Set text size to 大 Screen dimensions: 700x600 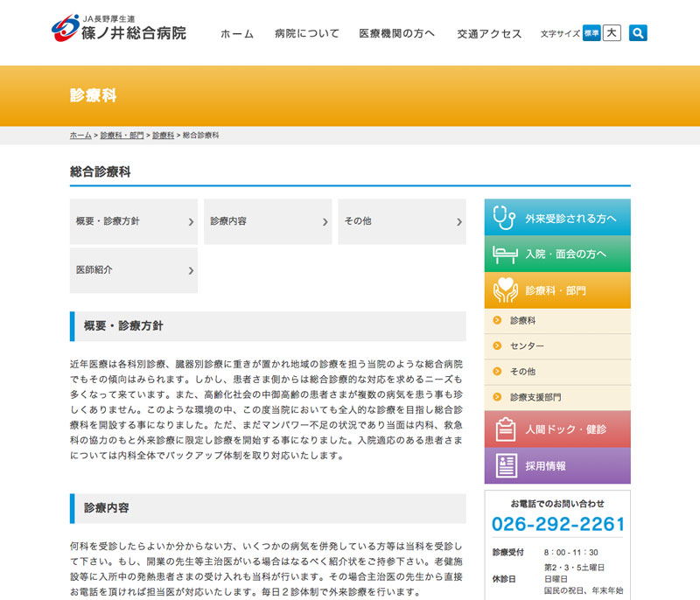point(612,33)
